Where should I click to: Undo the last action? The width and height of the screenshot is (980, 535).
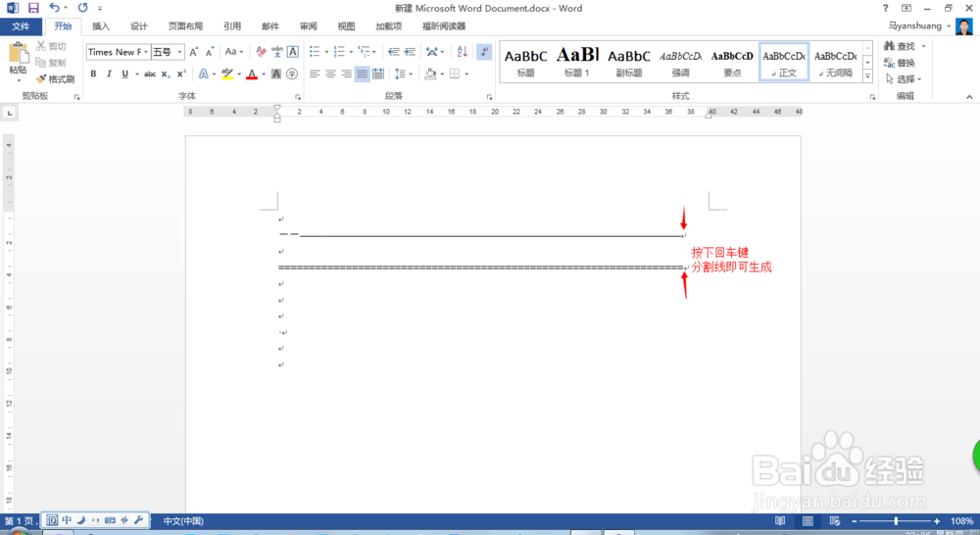[55, 8]
